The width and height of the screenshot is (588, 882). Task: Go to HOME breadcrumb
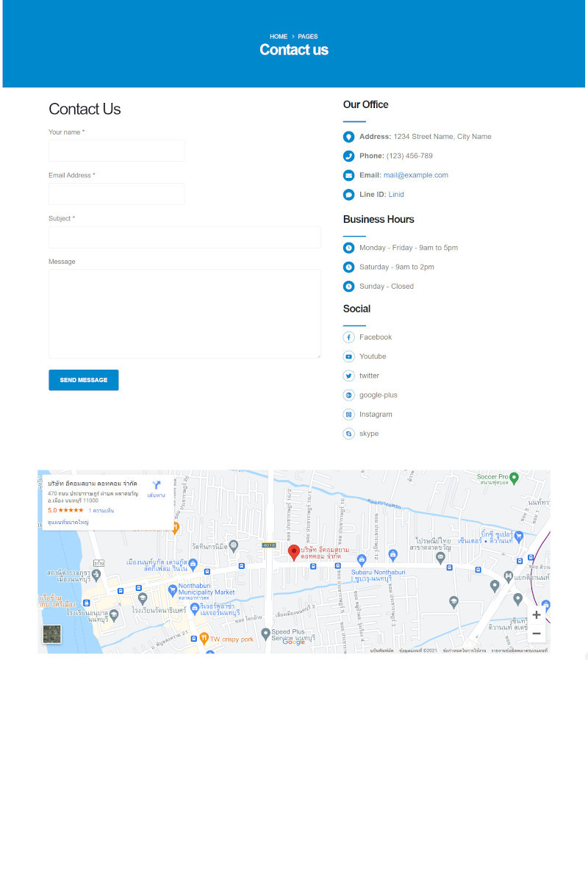coord(279,37)
